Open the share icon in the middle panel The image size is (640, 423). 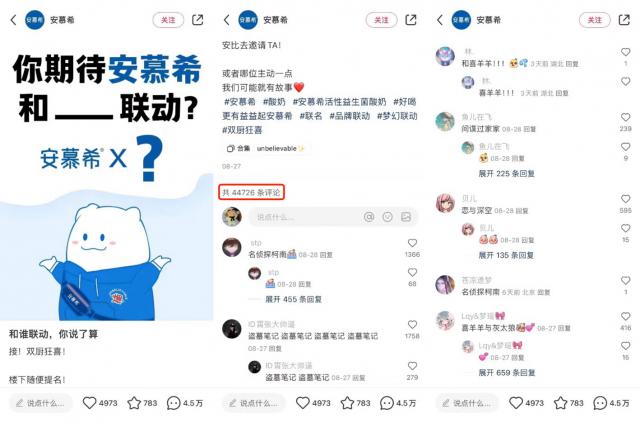tap(411, 20)
